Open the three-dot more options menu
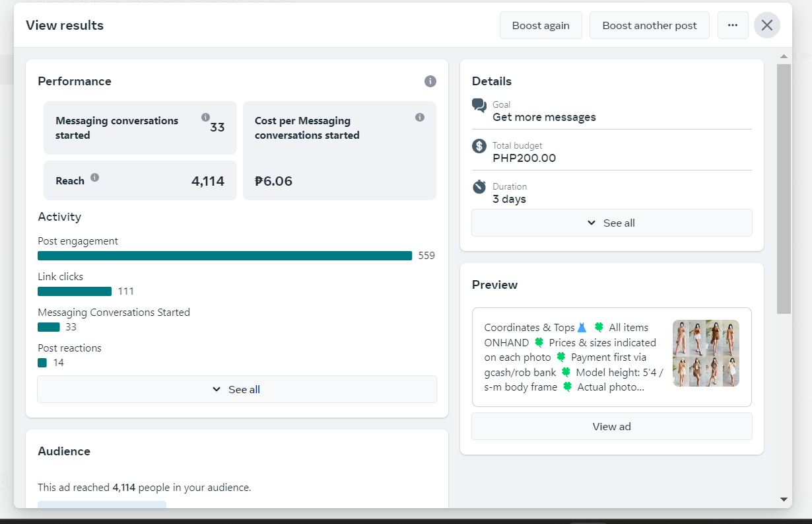The height and width of the screenshot is (524, 812). click(x=733, y=25)
